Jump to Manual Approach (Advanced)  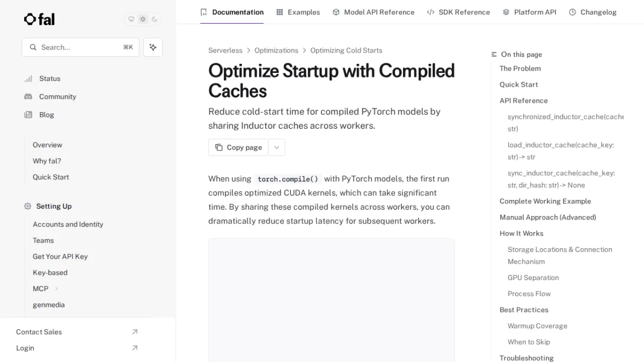547,217
